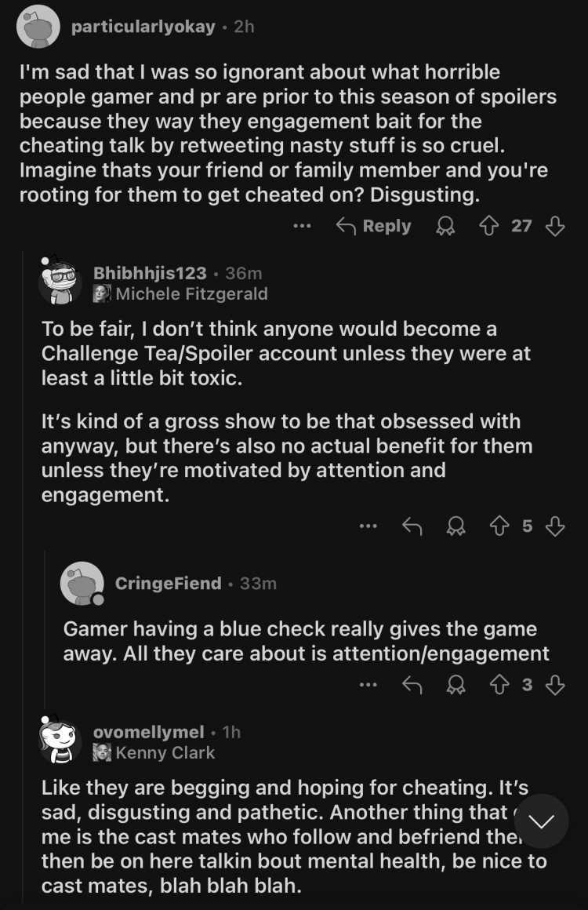Open three-dot menu on CringeFiend's comment
The image size is (588, 910).
pyautogui.click(x=368, y=686)
